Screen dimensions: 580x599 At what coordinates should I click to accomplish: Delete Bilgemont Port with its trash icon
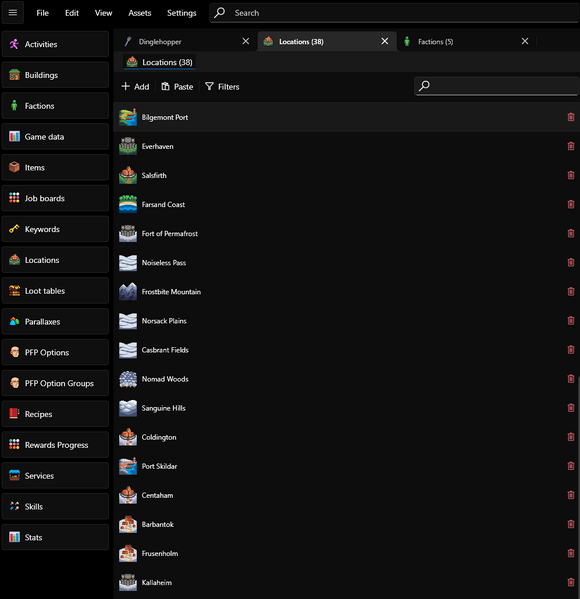click(x=571, y=117)
